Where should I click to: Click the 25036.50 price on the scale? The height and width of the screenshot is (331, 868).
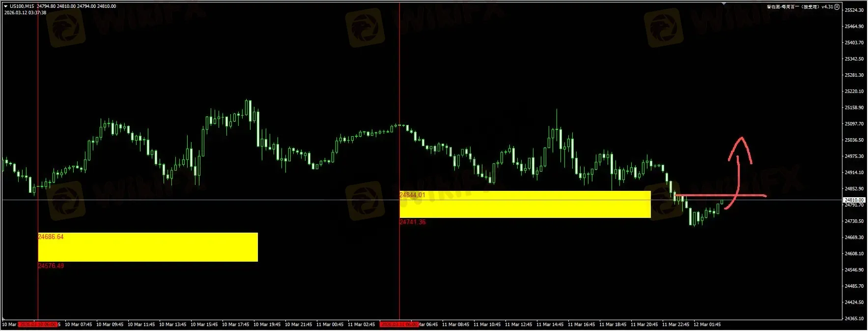coord(854,140)
